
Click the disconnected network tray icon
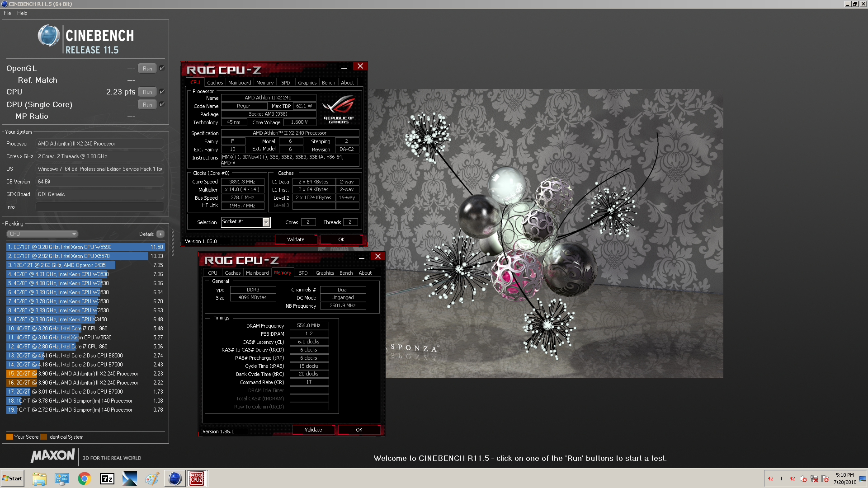(x=814, y=479)
